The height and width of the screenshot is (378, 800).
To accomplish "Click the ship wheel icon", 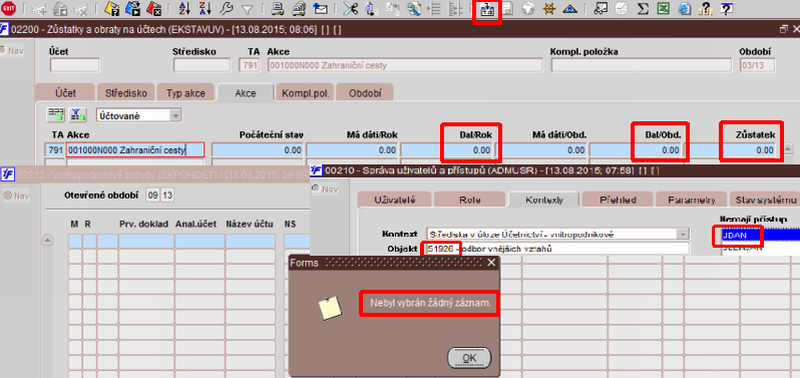I will 549,8.
